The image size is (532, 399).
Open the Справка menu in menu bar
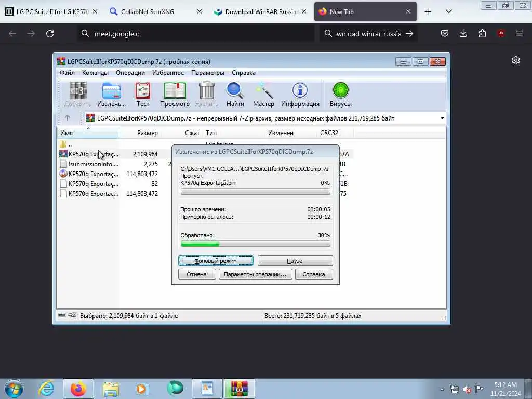244,73
